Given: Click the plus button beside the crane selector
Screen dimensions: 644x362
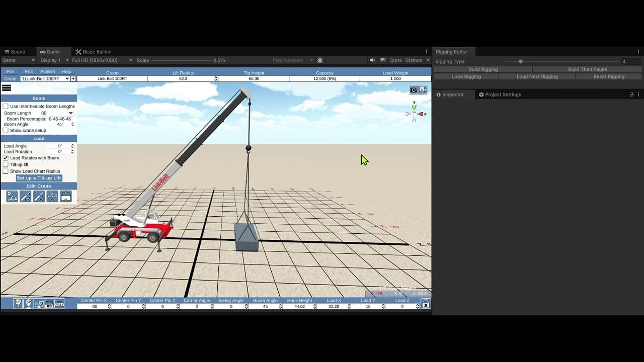Looking at the screenshot, I should [73, 79].
